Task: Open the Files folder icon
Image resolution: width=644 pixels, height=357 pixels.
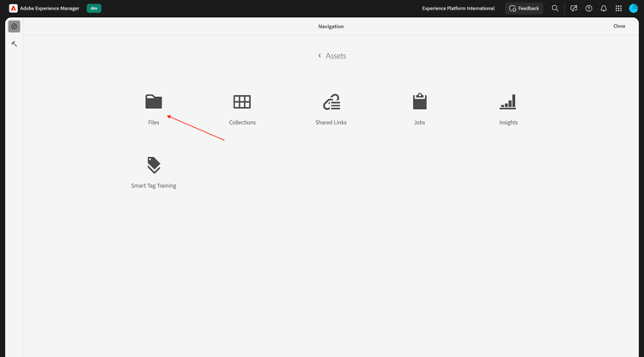Action: [154, 102]
